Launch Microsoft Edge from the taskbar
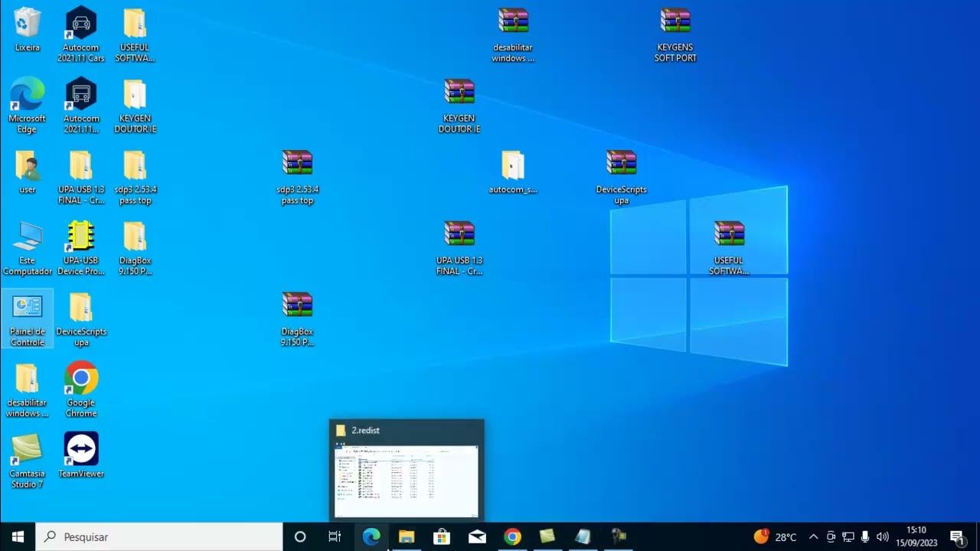Image resolution: width=980 pixels, height=551 pixels. pos(371,536)
